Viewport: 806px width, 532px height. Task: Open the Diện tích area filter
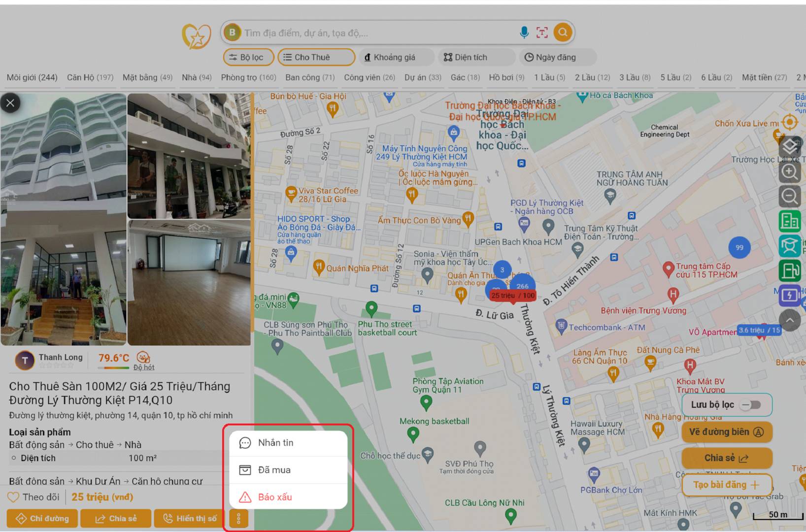477,57
